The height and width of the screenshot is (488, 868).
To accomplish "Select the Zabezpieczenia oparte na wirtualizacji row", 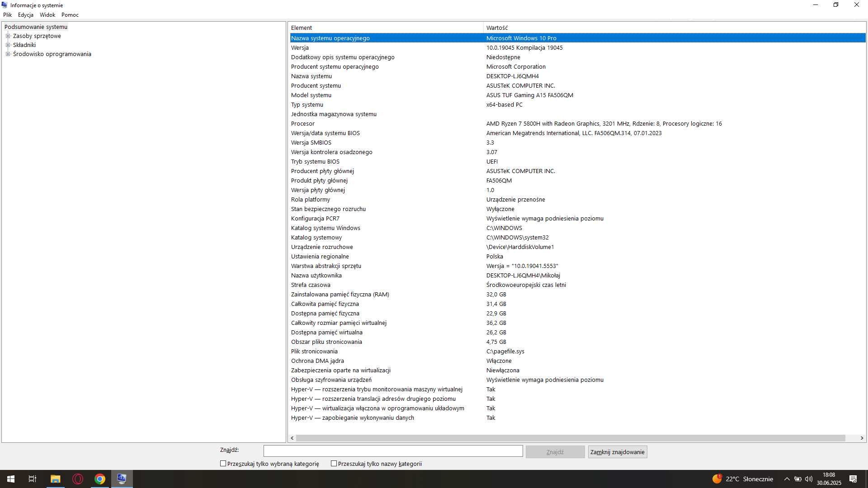I will click(x=577, y=371).
